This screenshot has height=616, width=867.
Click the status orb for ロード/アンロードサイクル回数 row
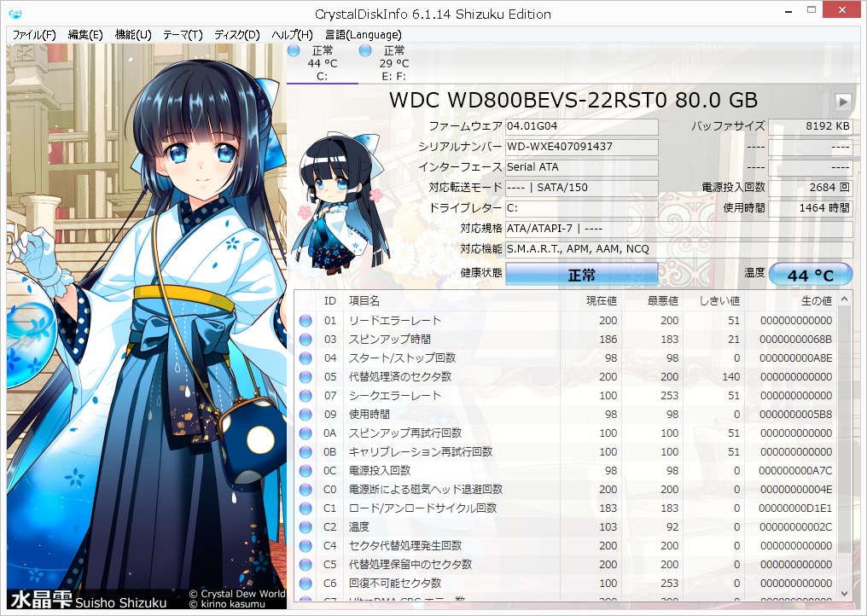[305, 508]
